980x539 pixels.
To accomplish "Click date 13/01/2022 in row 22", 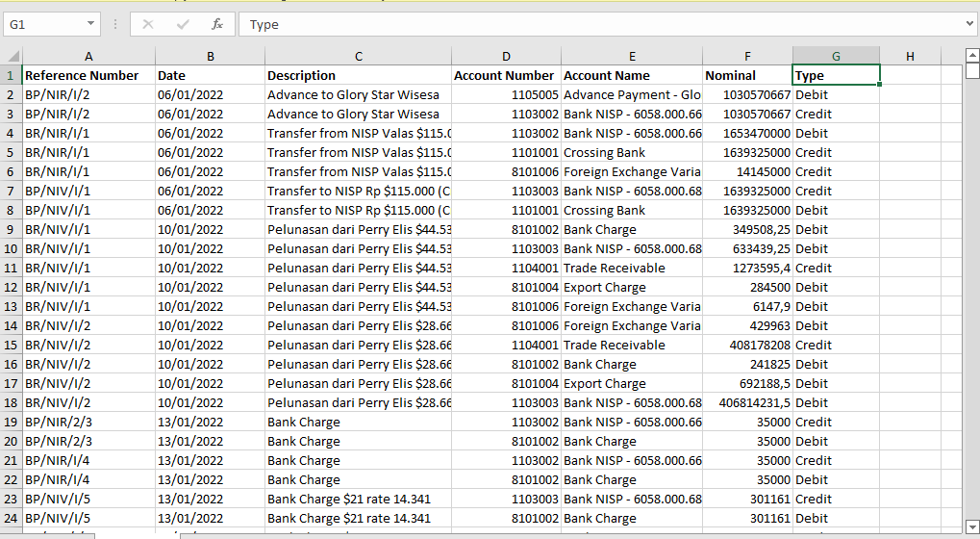I will pos(210,480).
